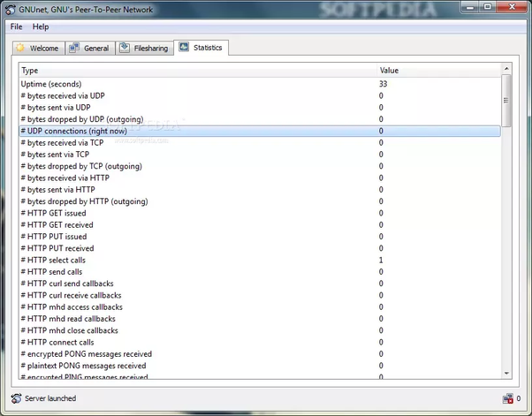Switch to the Welcome tab

coord(38,49)
